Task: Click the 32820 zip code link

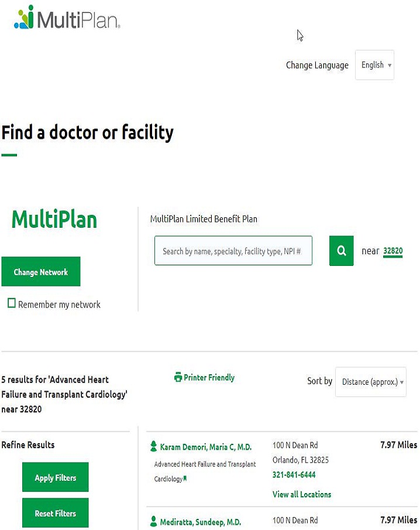Action: 393,251
